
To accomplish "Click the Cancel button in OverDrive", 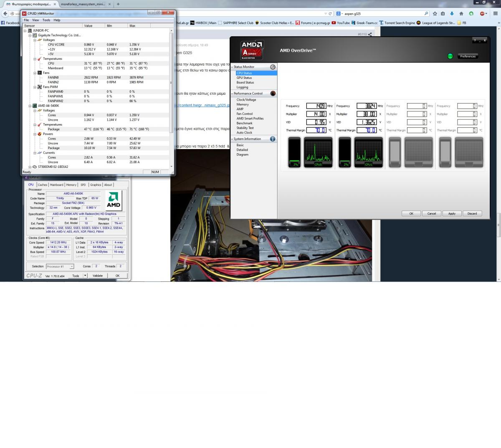I will pyautogui.click(x=432, y=213).
